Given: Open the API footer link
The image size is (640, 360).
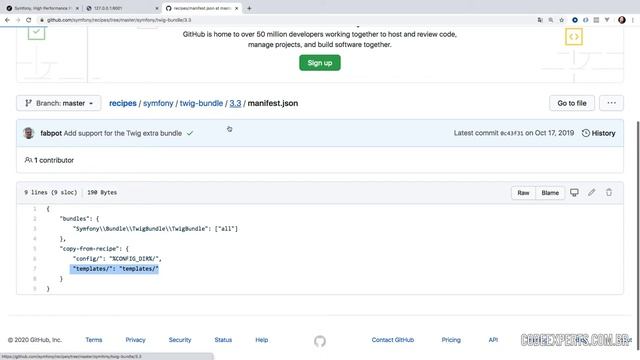Looking at the screenshot, I should coord(493,340).
